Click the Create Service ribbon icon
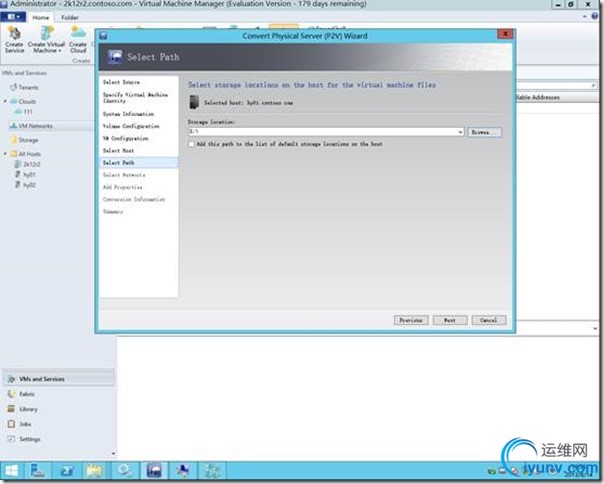 14,40
